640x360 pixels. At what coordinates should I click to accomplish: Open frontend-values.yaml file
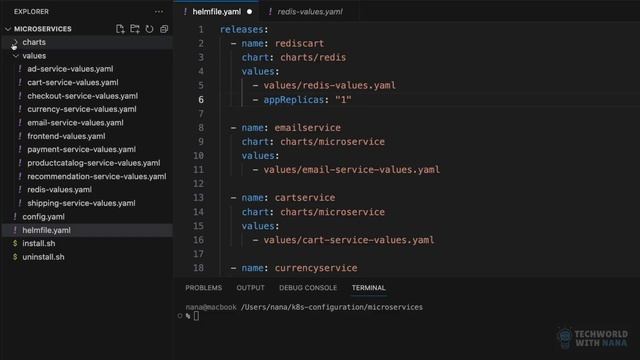coord(66,136)
